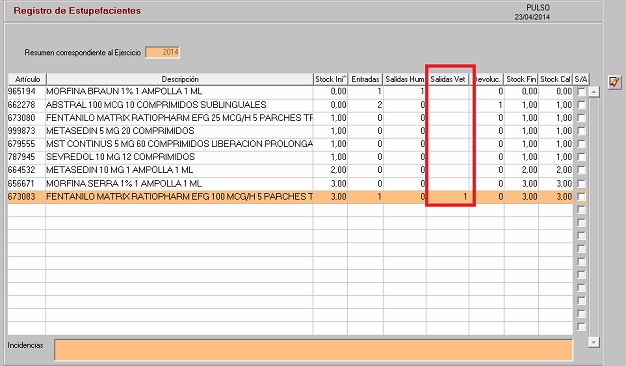Toggle S/A checkbox for article 673080 row
This screenshot has height=366, width=626.
pyautogui.click(x=581, y=118)
